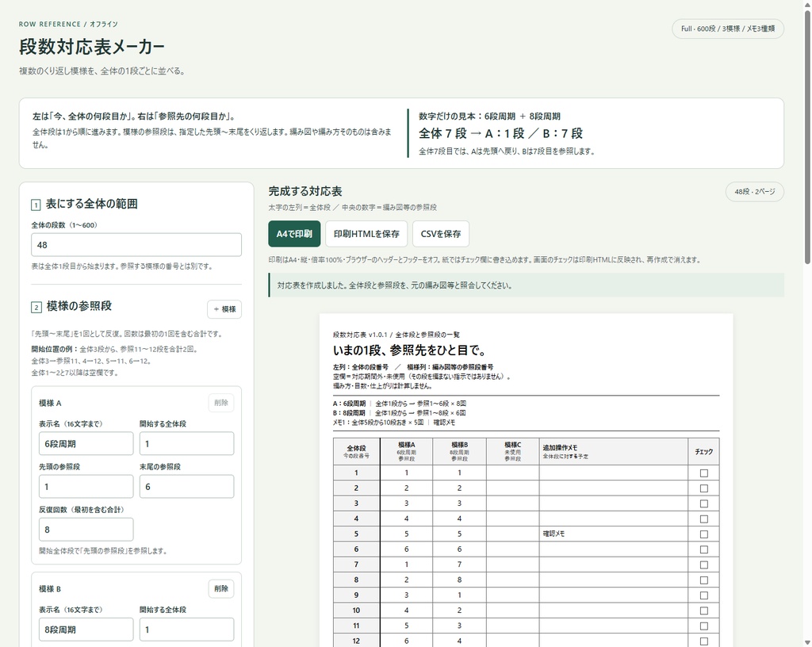Click the Full・600段 / 3模様 badge

point(728,29)
